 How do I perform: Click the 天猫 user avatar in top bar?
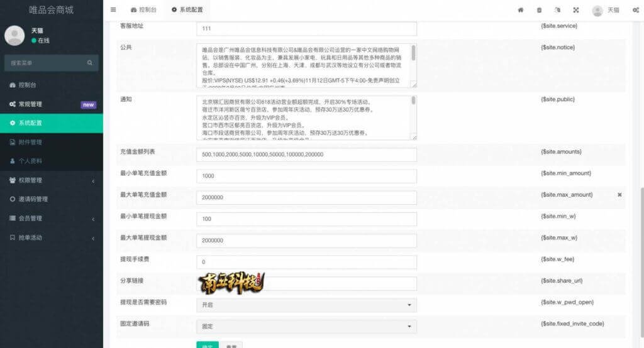(597, 10)
